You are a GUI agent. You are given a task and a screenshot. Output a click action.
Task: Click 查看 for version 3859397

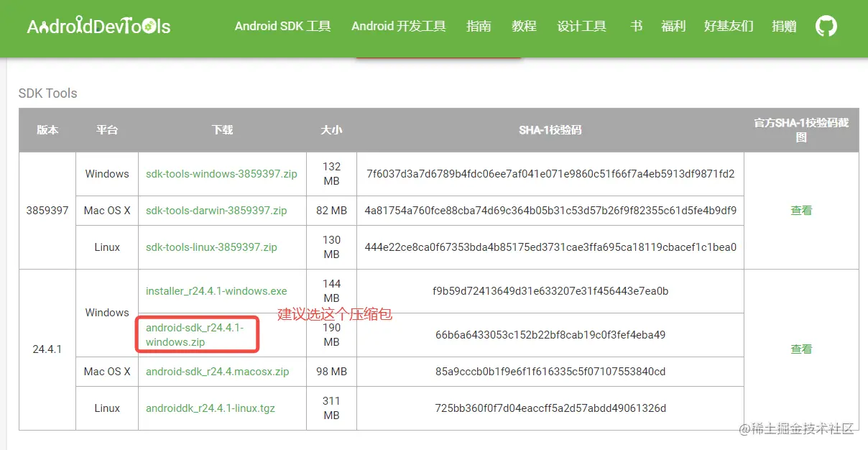801,211
